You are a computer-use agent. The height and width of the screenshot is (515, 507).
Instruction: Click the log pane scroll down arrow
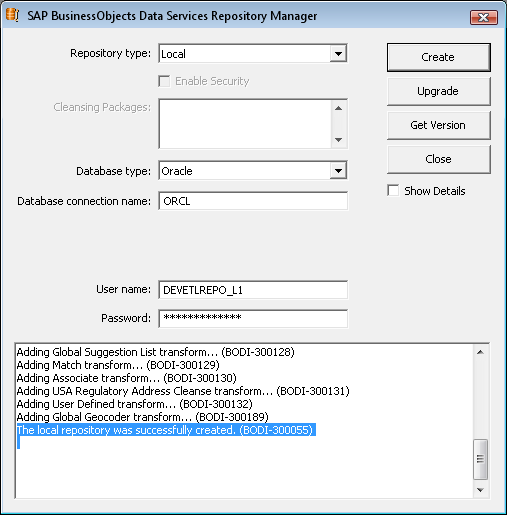click(480, 490)
